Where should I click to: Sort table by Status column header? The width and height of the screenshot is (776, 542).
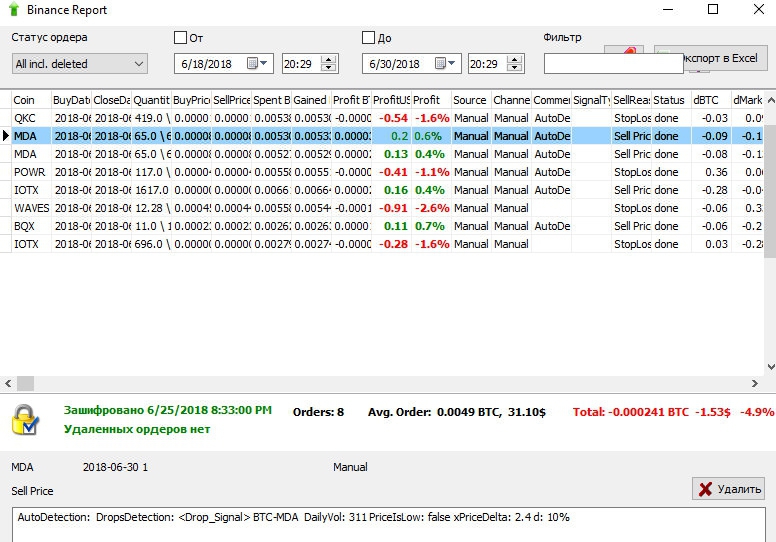pyautogui.click(x=672, y=100)
